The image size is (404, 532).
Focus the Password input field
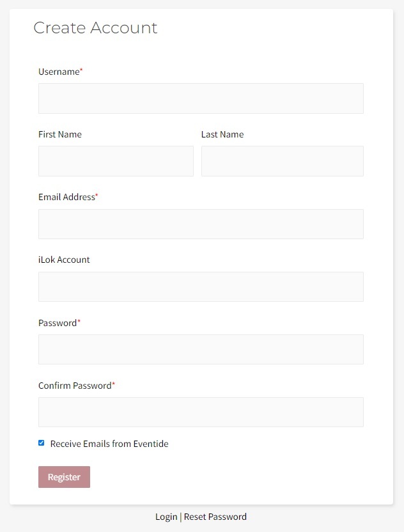pyautogui.click(x=201, y=349)
